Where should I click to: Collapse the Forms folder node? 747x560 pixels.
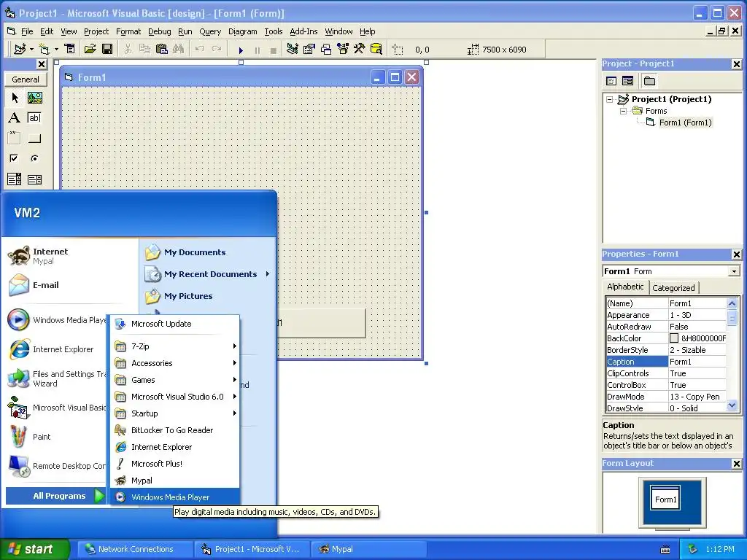pos(623,111)
